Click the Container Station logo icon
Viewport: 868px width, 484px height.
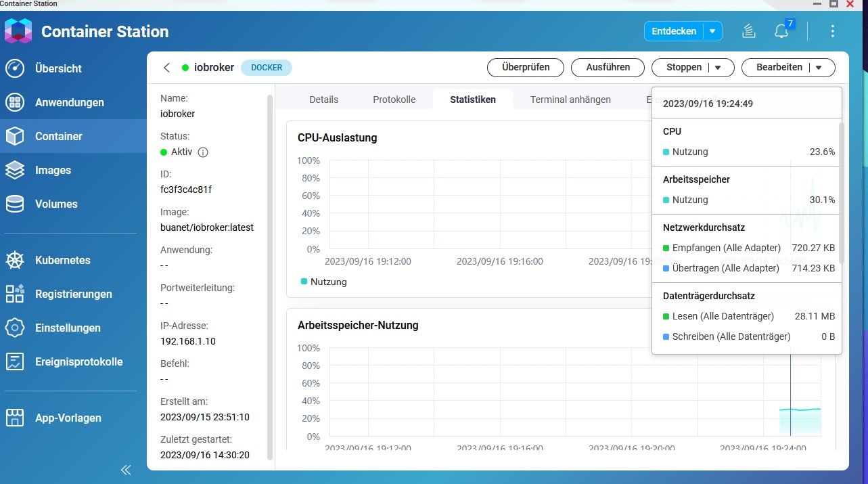[18, 31]
